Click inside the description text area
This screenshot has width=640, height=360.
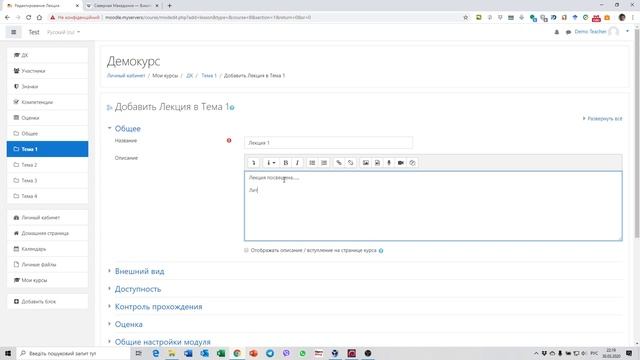point(433,206)
